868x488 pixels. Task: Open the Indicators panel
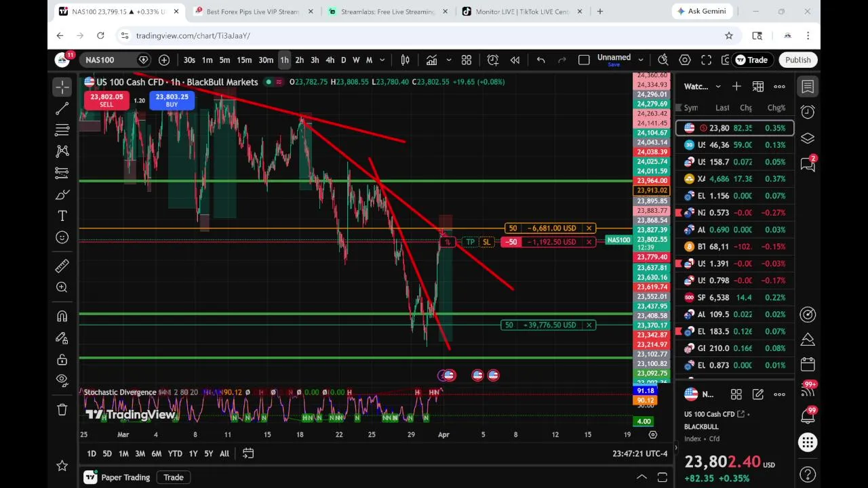pos(431,60)
